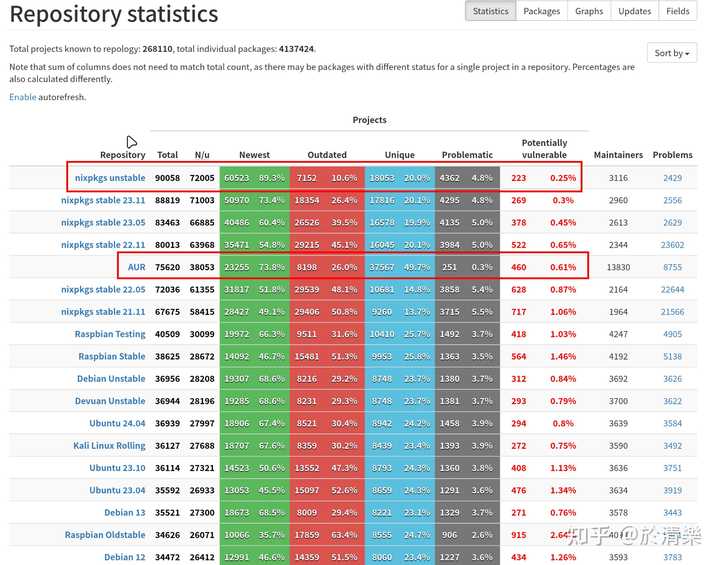Select the 60523 newest cell for nixpkgs unstable
This screenshot has width=720, height=565.
[x=236, y=178]
